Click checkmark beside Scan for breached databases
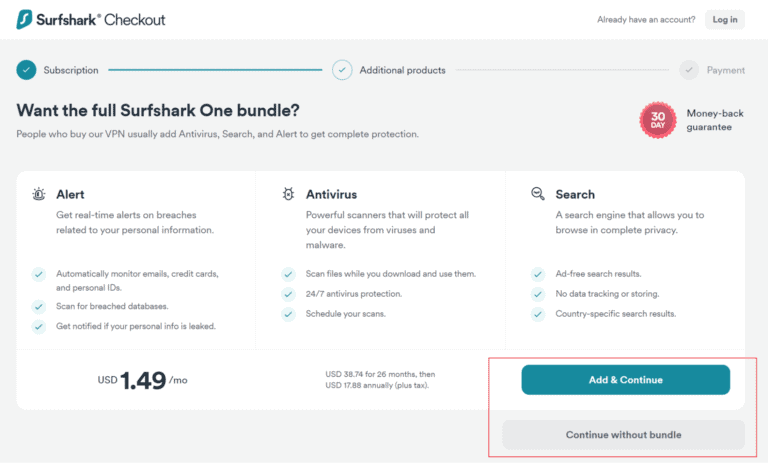Image resolution: width=768 pixels, height=463 pixels. point(39,306)
